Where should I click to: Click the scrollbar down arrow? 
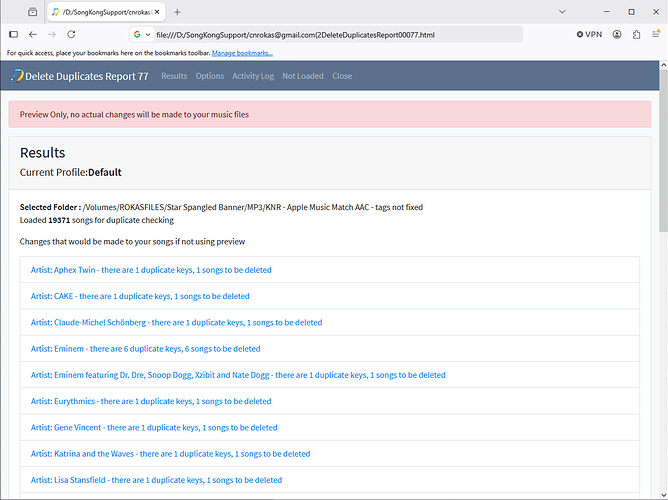point(663,495)
